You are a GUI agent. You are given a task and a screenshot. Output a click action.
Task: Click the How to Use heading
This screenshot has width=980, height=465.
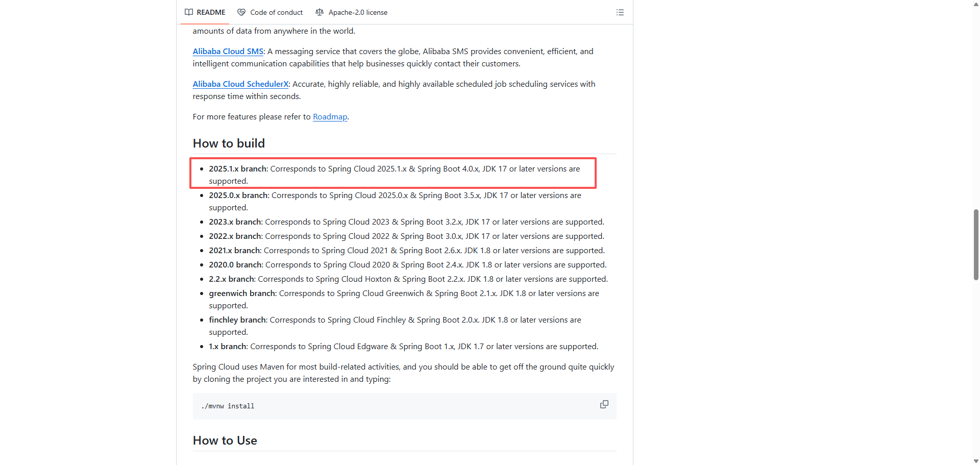click(x=225, y=440)
